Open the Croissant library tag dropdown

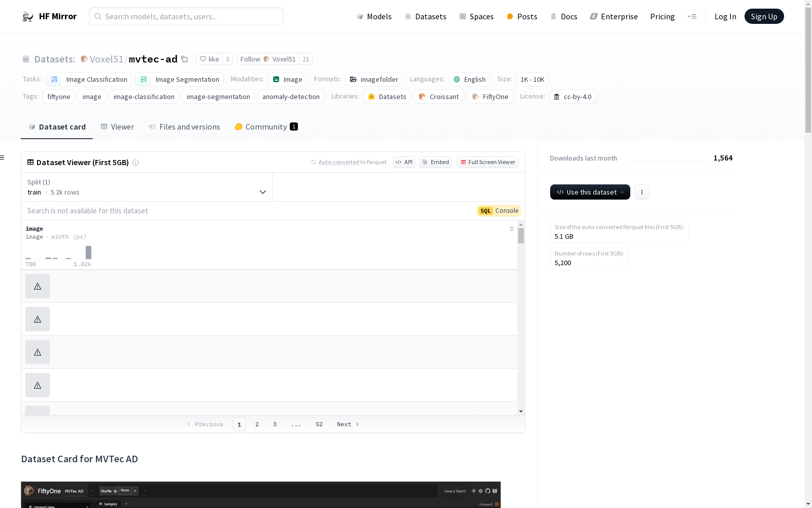(x=439, y=97)
